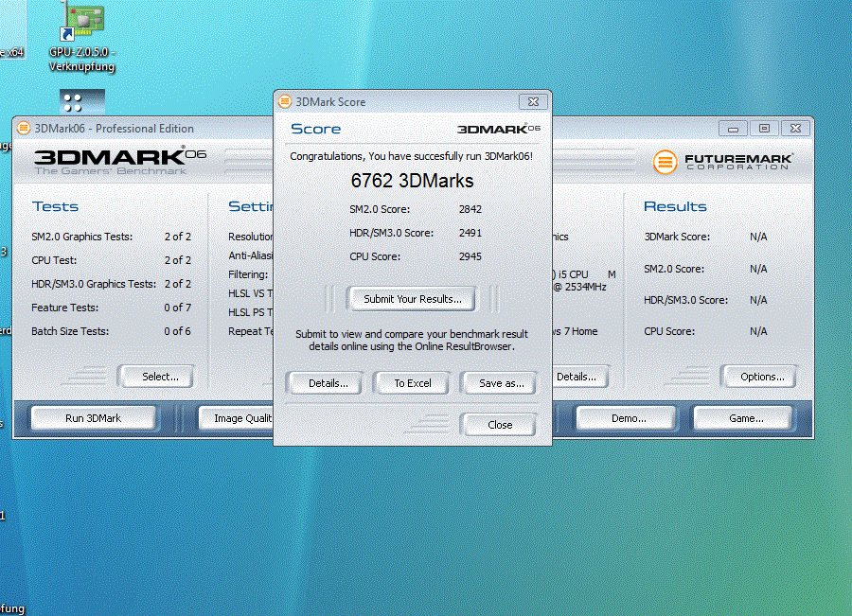Click N/A next to 3DMark Score
Image resolution: width=852 pixels, height=616 pixels.
(758, 237)
